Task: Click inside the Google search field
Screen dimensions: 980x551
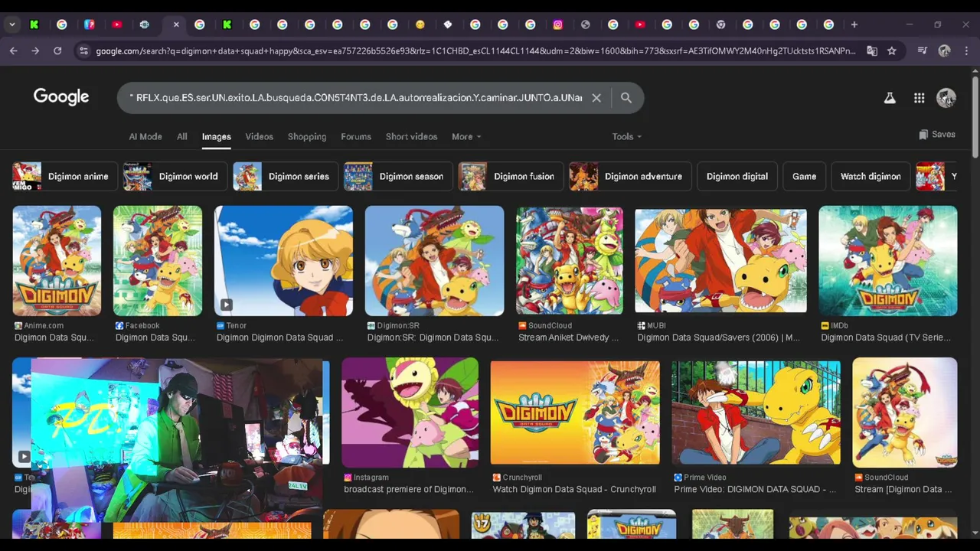Action: click(x=356, y=98)
